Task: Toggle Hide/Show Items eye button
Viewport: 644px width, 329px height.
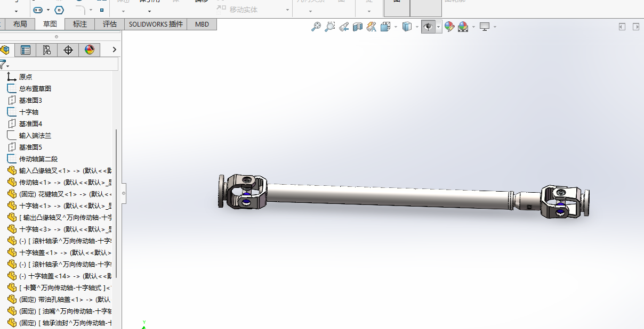Action: pos(428,27)
